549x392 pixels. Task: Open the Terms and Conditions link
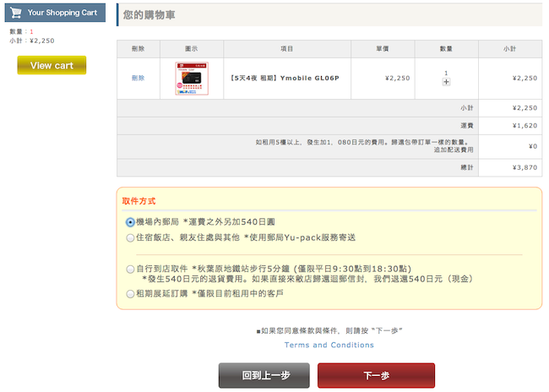[x=329, y=345]
